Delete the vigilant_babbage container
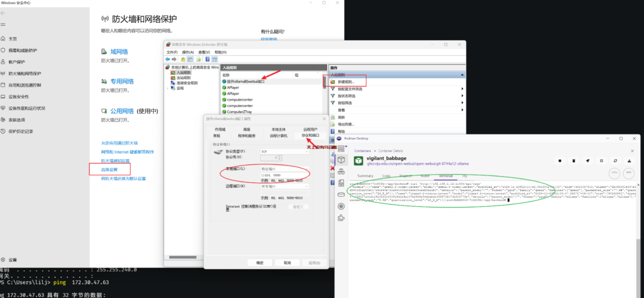Screen dimensions: 644x298 coord(574,160)
